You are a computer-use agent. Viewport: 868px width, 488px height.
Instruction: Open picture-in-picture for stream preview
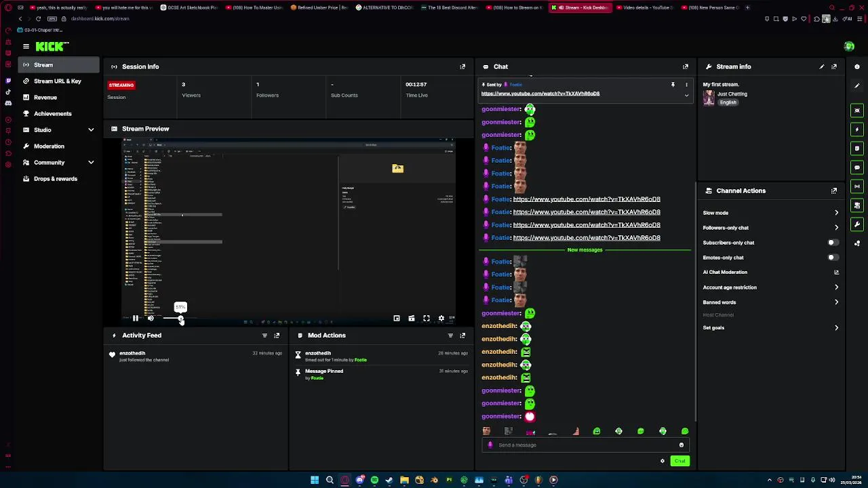[x=397, y=318]
